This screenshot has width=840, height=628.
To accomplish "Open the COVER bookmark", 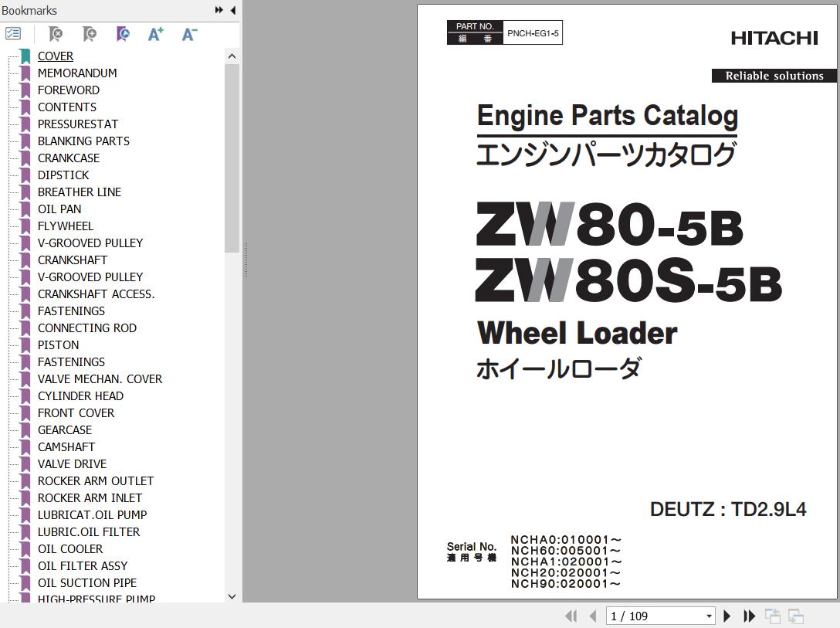I will 55,56.
